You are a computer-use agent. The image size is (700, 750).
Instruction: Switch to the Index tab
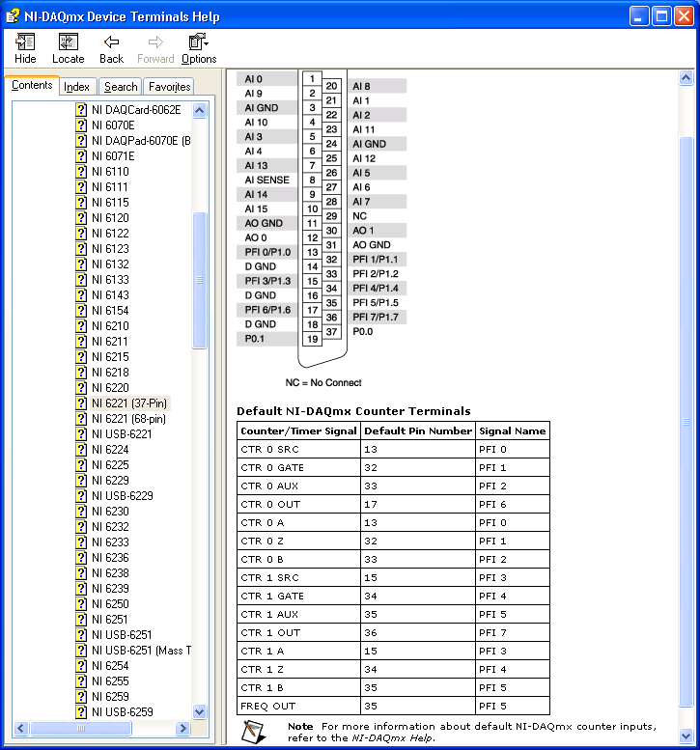76,87
